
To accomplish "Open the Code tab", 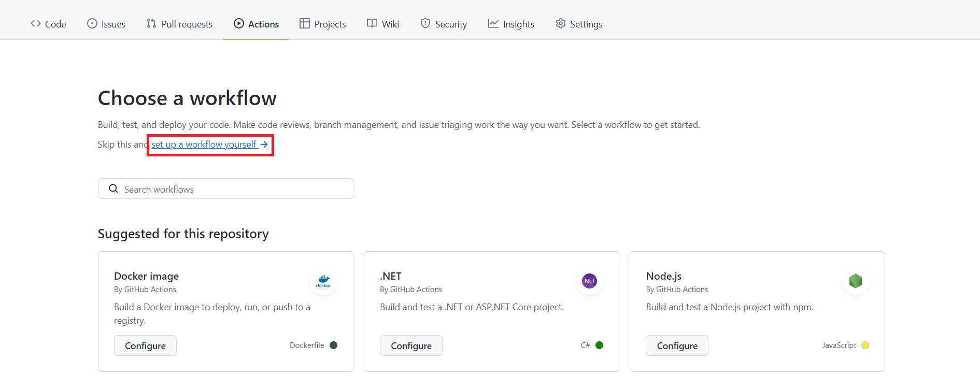I will pos(48,24).
